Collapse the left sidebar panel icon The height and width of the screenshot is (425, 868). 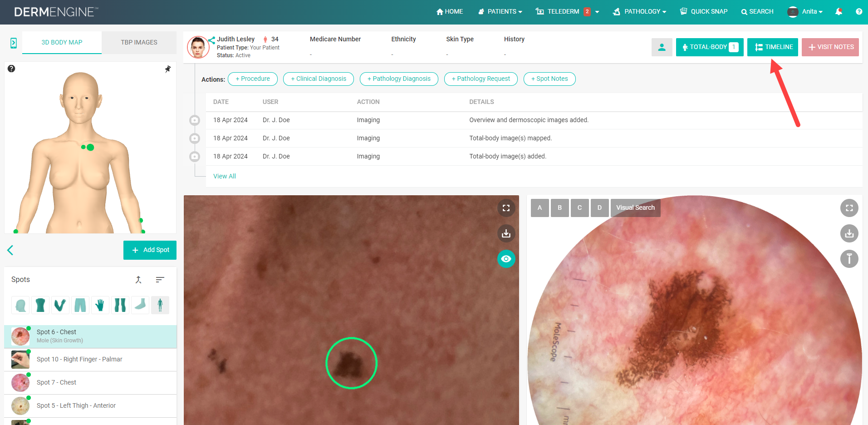coord(14,43)
